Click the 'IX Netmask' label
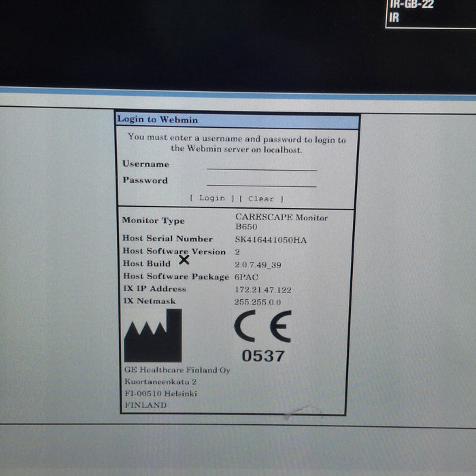The height and width of the screenshot is (476, 476). pyautogui.click(x=150, y=301)
